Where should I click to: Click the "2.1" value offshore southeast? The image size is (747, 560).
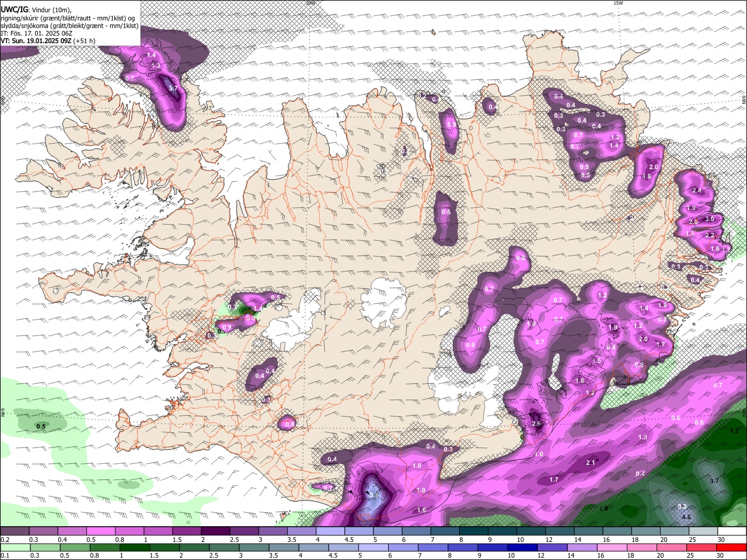591,463
